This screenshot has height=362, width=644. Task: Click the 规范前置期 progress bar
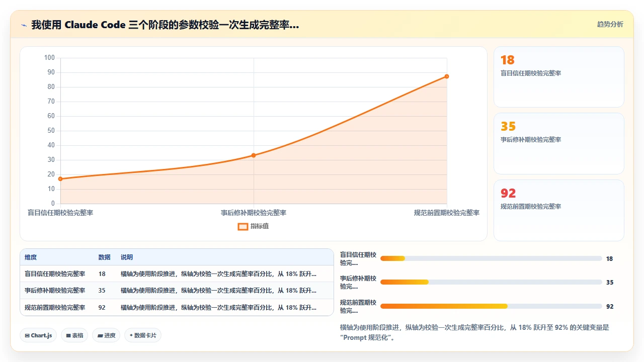491,306
